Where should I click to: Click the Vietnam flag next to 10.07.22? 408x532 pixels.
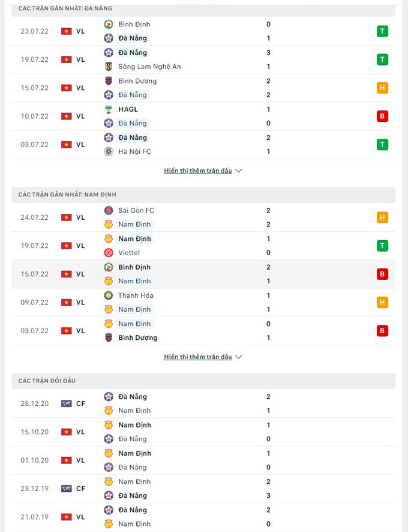[66, 116]
